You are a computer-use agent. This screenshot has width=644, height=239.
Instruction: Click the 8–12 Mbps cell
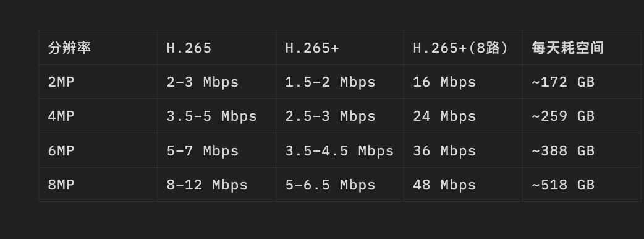coord(216,185)
